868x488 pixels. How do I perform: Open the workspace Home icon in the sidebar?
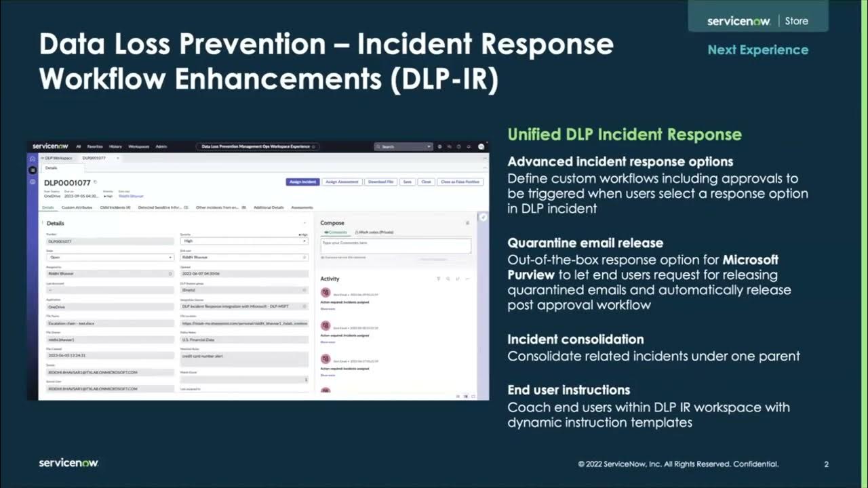point(33,159)
